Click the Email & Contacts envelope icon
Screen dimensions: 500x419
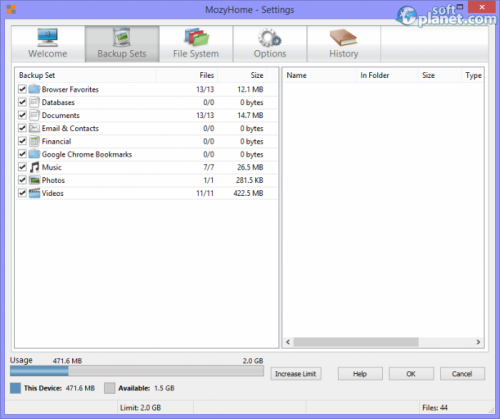(x=34, y=128)
